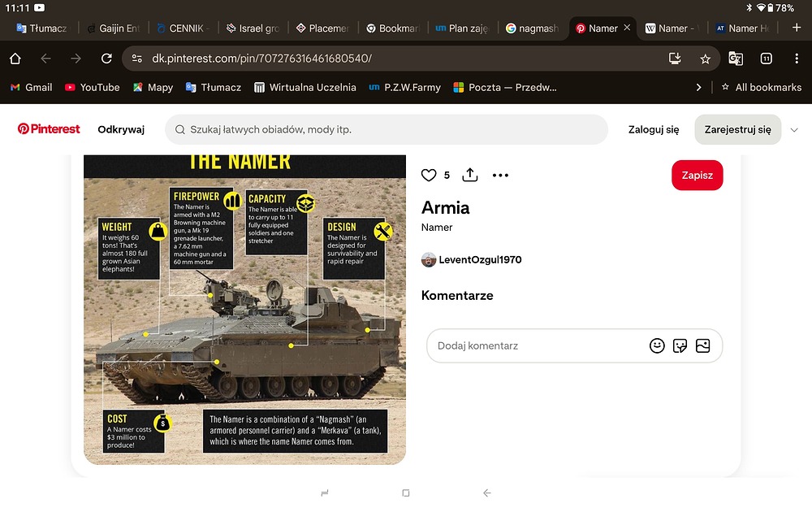The height and width of the screenshot is (508, 812).
Task: Open the YouTube bookmark
Action: (93, 88)
